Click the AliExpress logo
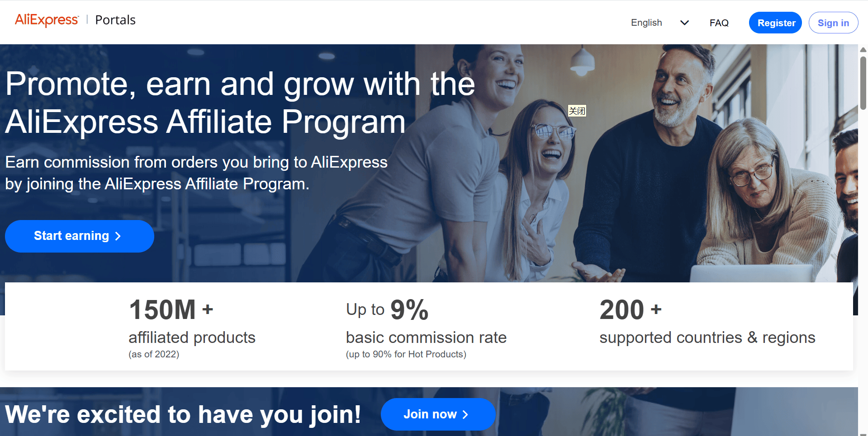Viewport: 868px width, 436px height. click(x=47, y=20)
